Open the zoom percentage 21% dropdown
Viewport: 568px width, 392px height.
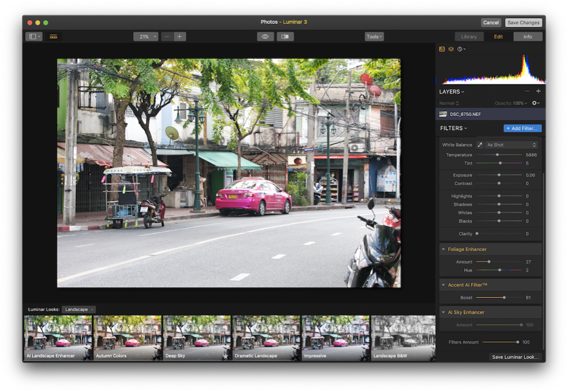click(145, 37)
